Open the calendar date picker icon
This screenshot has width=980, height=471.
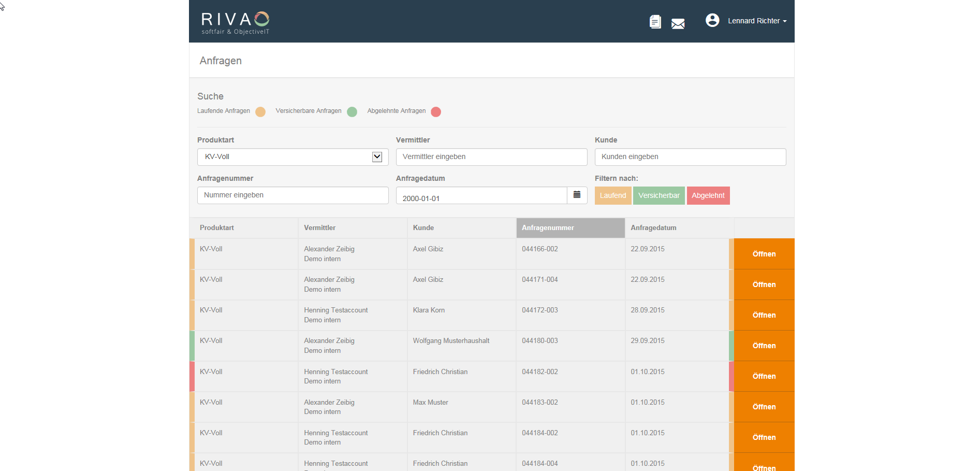pos(577,195)
